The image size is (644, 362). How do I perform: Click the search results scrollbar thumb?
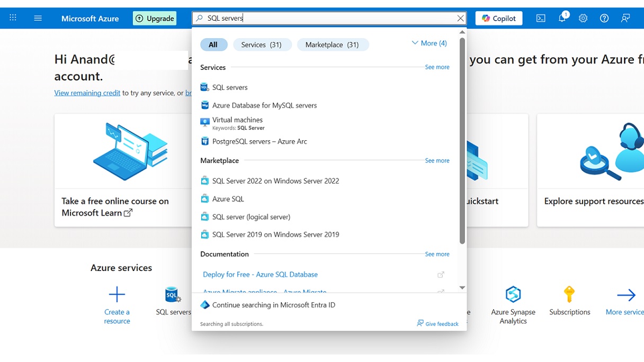[462, 141]
